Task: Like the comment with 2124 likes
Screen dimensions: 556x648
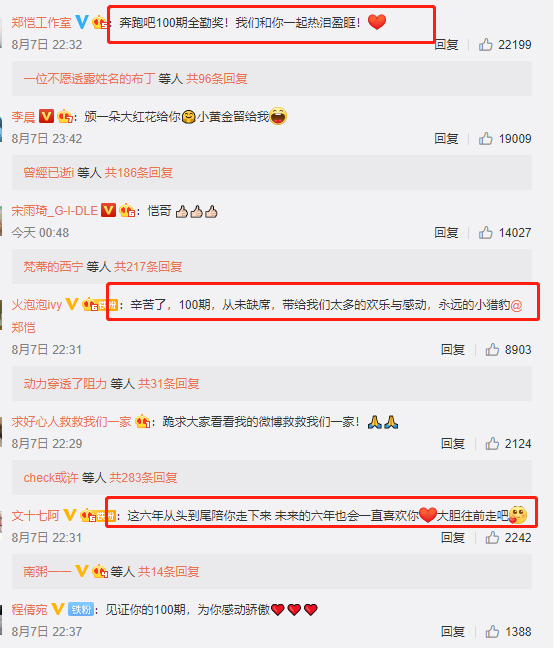Action: [492, 443]
